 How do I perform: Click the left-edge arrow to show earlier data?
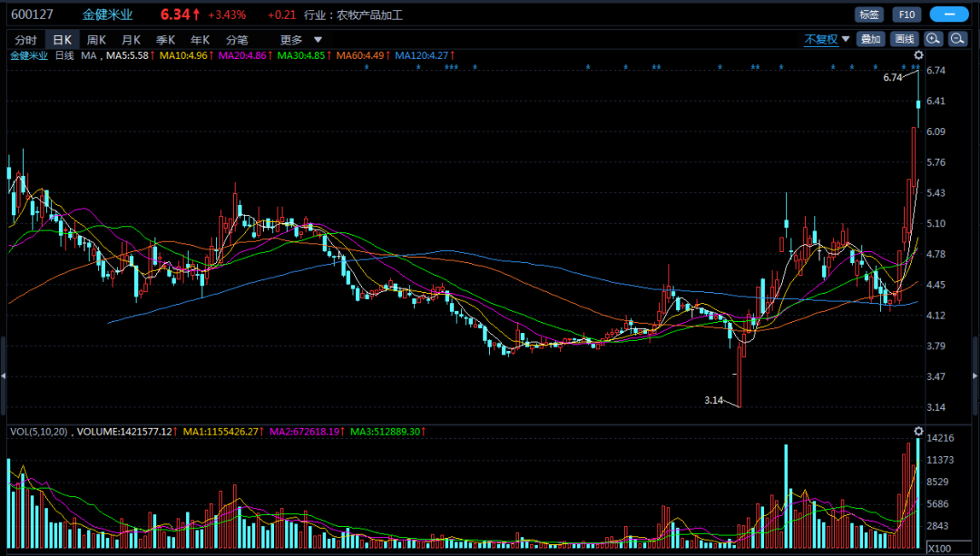pyautogui.click(x=3, y=376)
